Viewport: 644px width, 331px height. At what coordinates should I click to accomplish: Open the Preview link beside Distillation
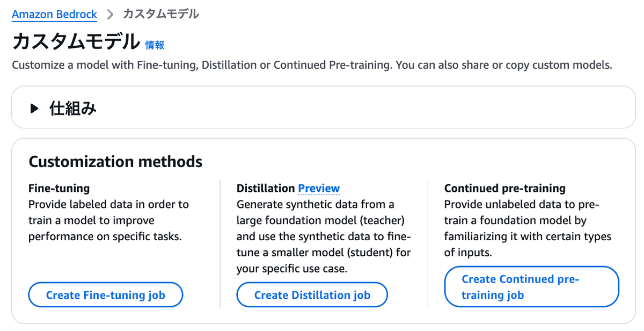(319, 188)
